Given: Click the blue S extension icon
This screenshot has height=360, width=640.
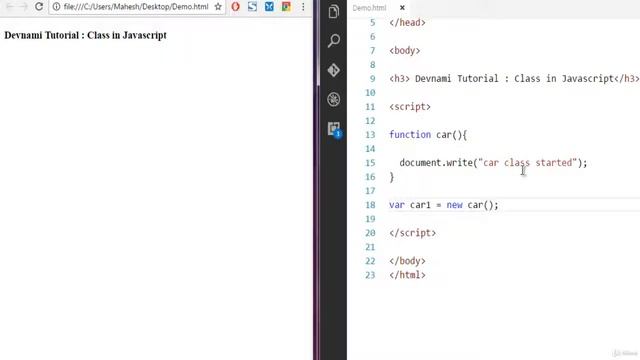Looking at the screenshot, I should coord(252,7).
